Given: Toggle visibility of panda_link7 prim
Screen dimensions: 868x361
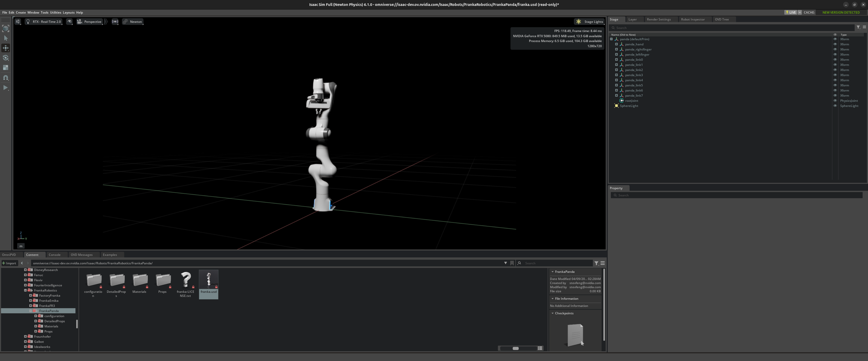Looking at the screenshot, I should point(835,96).
